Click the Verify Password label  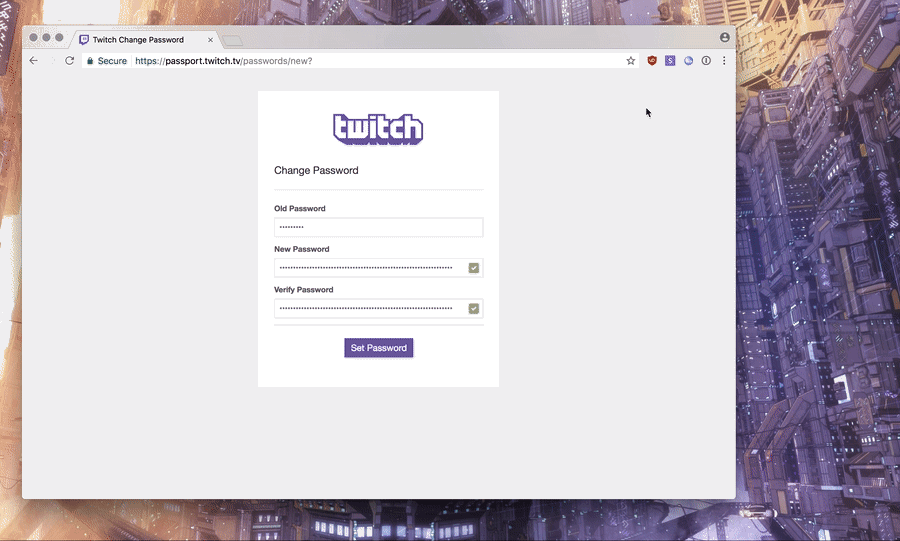coord(304,290)
